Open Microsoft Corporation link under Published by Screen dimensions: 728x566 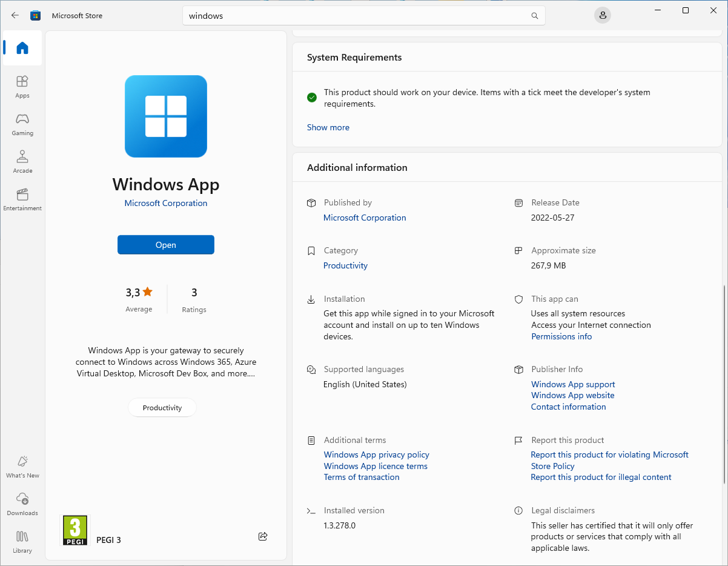365,218
